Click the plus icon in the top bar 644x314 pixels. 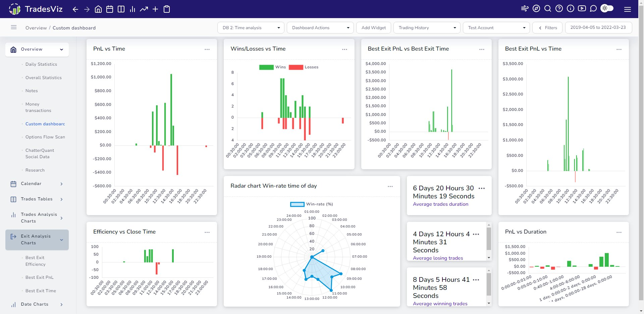[155, 9]
